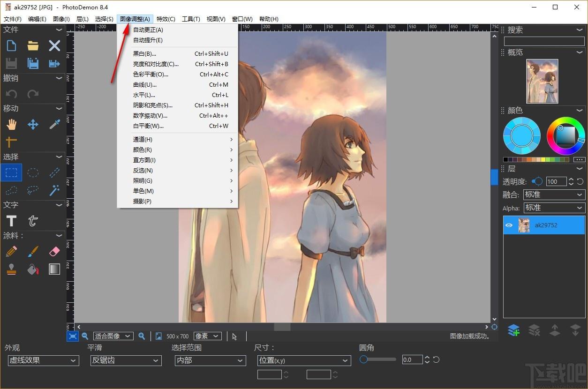The width and height of the screenshot is (588, 389).
Task: Adjust the 透明度 opacity slider
Action: (537, 181)
